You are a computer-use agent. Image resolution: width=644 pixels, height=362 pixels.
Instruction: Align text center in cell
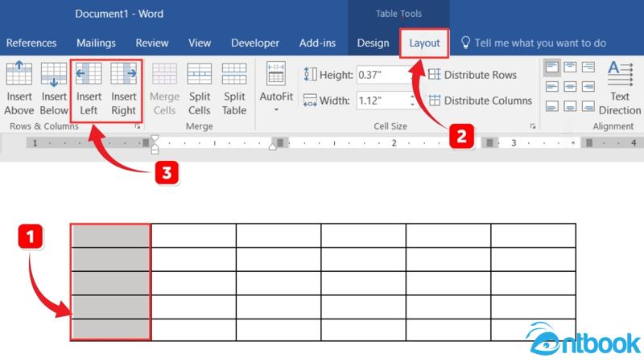click(x=570, y=87)
